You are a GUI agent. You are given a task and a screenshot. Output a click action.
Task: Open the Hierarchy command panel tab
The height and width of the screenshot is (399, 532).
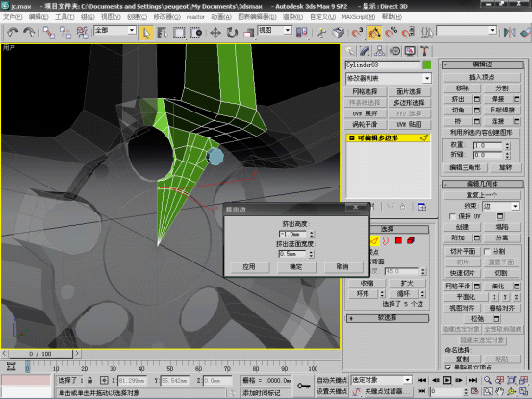pos(380,51)
